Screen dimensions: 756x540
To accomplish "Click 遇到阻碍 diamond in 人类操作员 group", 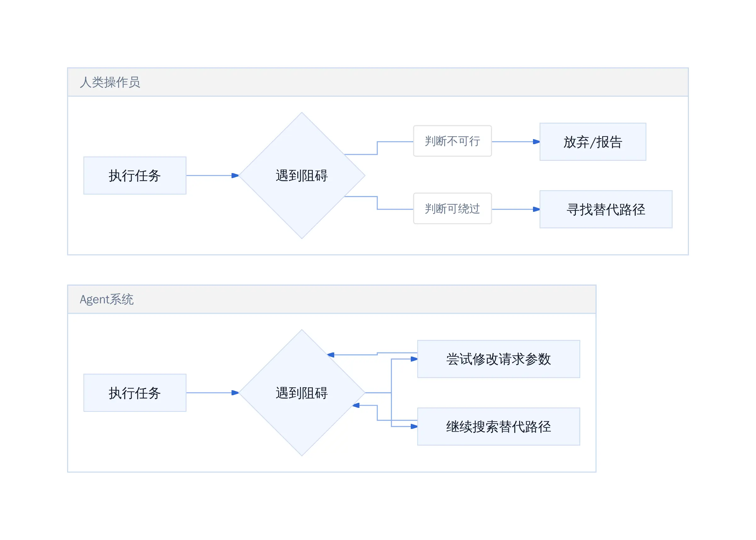I will pos(302,176).
